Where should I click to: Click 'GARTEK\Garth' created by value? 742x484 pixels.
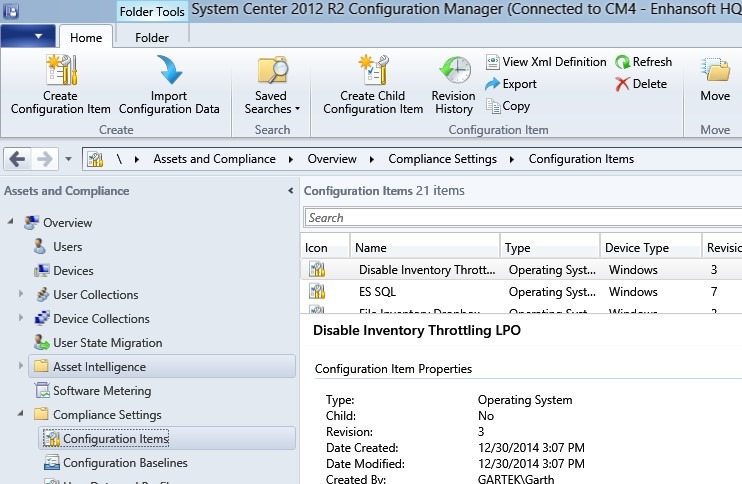coord(516,479)
